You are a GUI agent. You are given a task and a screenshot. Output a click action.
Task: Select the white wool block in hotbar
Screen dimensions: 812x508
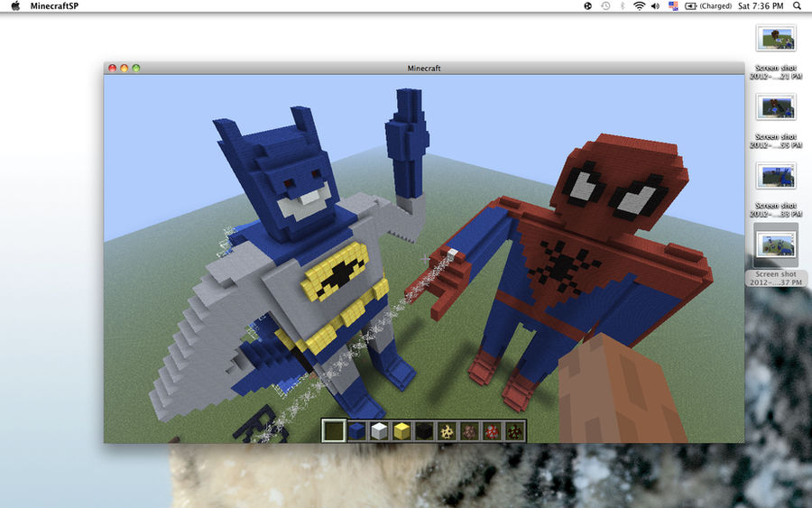click(x=379, y=430)
